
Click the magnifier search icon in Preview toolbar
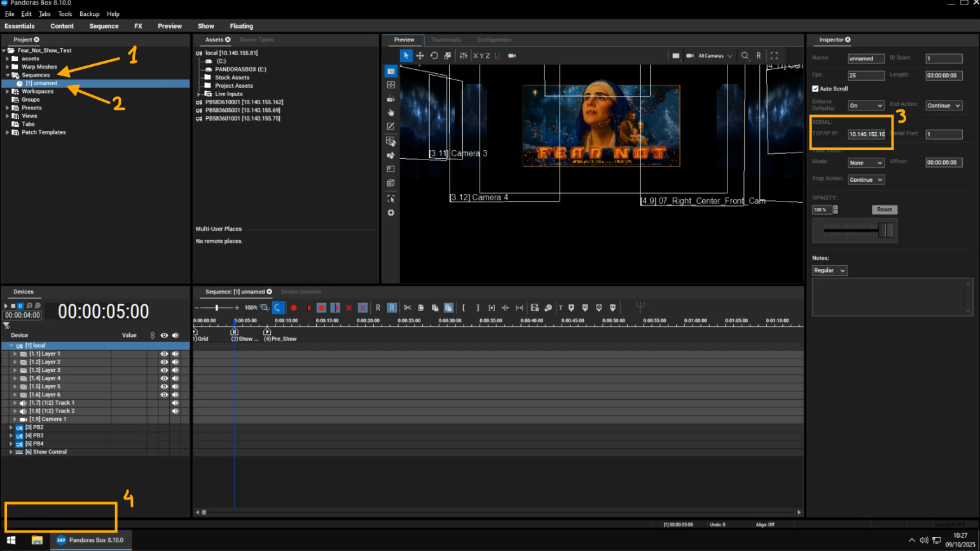(745, 56)
